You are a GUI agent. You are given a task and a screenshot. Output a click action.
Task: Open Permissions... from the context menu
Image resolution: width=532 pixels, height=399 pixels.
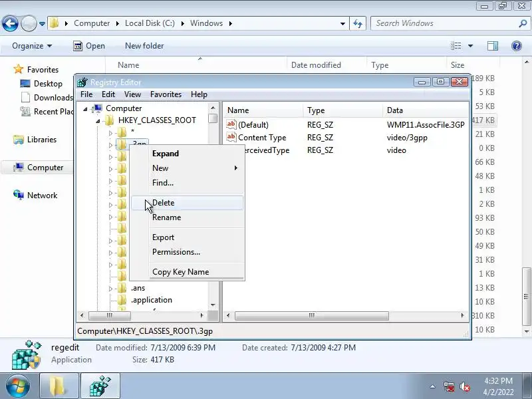187,252
